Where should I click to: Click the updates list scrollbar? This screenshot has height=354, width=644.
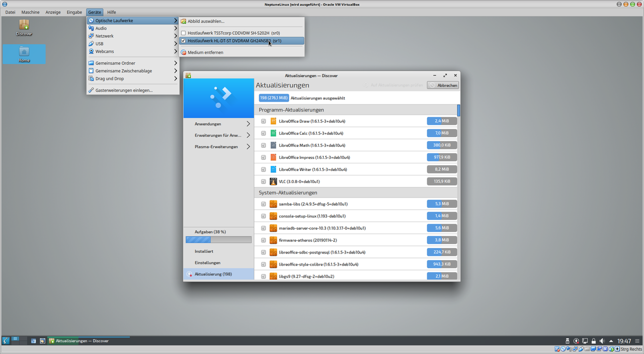click(x=459, y=111)
